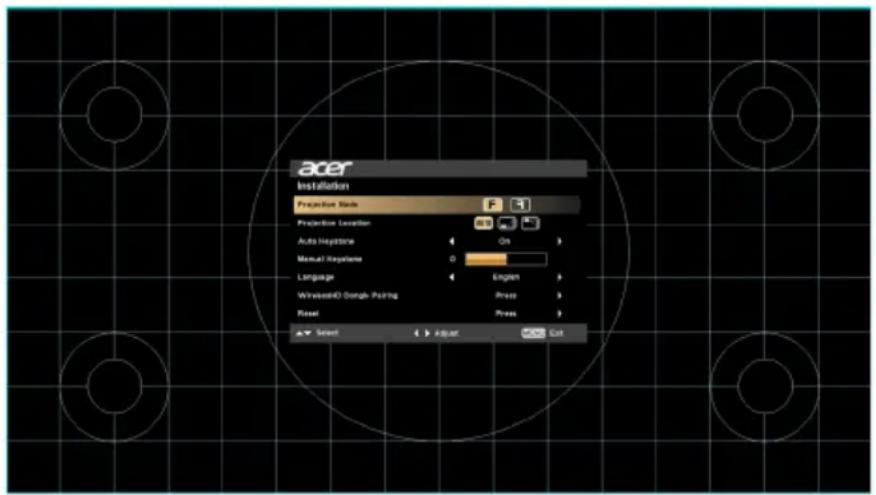Click the left-right Adjust arrows icon in the footer
876x495 pixels.
coord(422,333)
